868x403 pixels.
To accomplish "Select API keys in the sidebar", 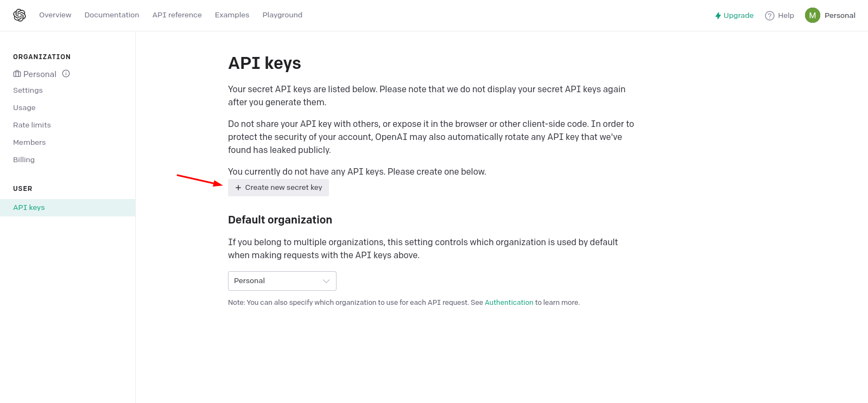I will point(29,208).
